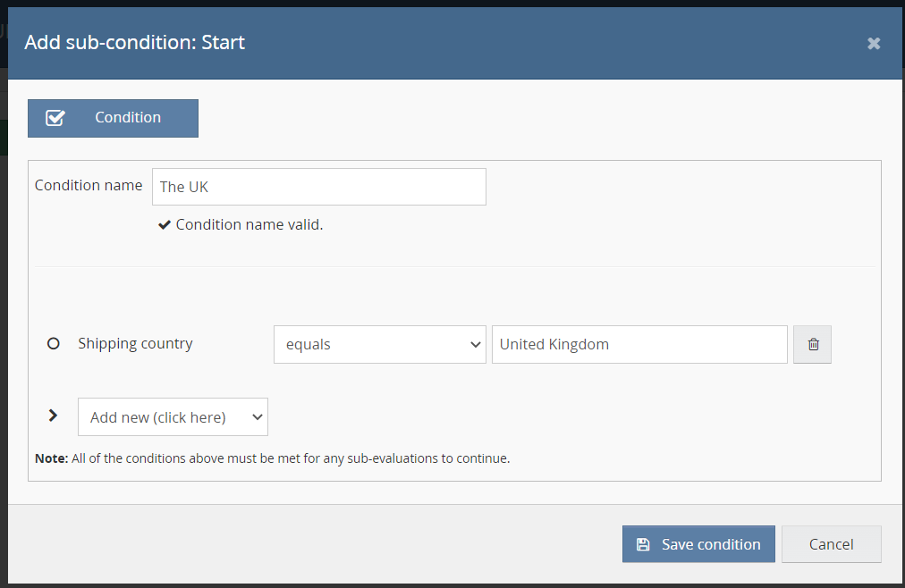The width and height of the screenshot is (905, 588).
Task: Click the arrow on the Add new select box
Action: [x=257, y=417]
